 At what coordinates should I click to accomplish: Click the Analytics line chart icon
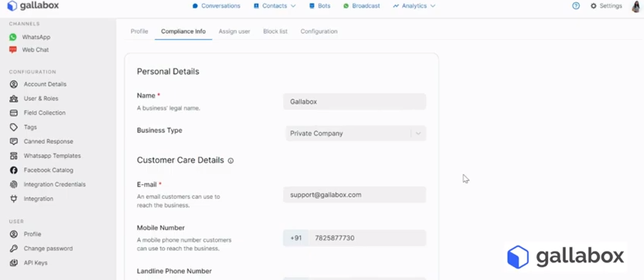pyautogui.click(x=396, y=6)
